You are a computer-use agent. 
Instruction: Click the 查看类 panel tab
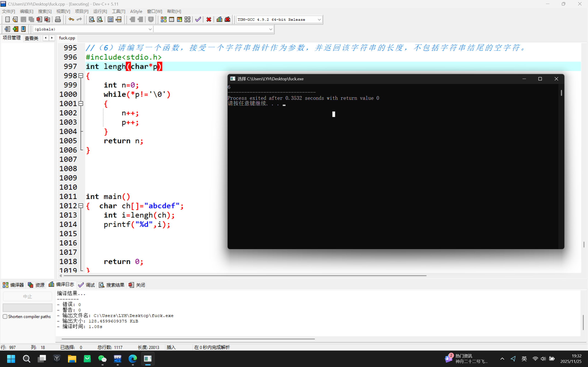coord(32,38)
